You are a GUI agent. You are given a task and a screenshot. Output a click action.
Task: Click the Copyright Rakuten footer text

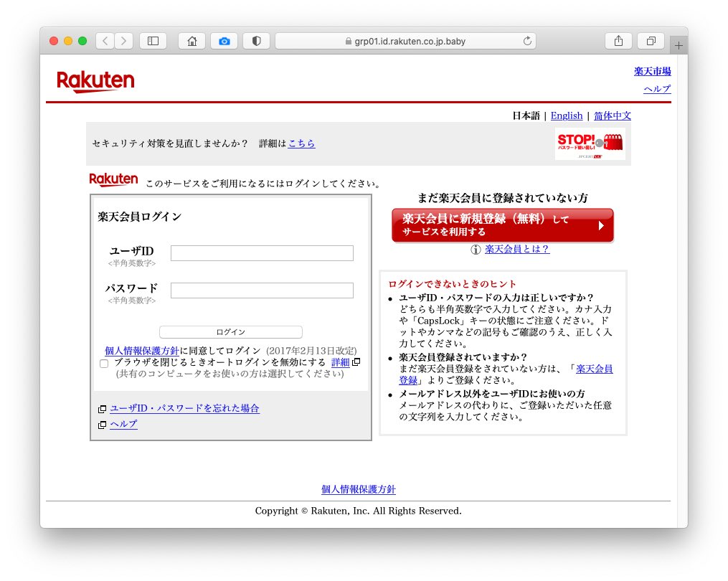[x=359, y=511]
